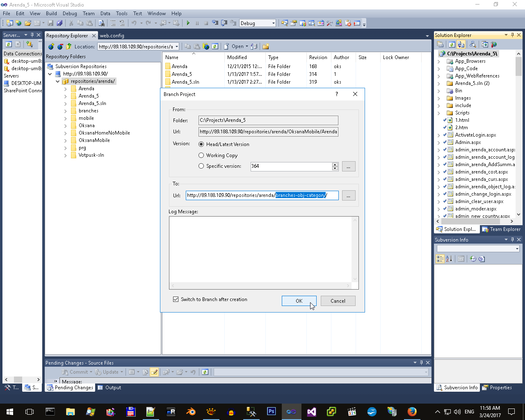Open File Explorer from the taskbar

point(70,411)
